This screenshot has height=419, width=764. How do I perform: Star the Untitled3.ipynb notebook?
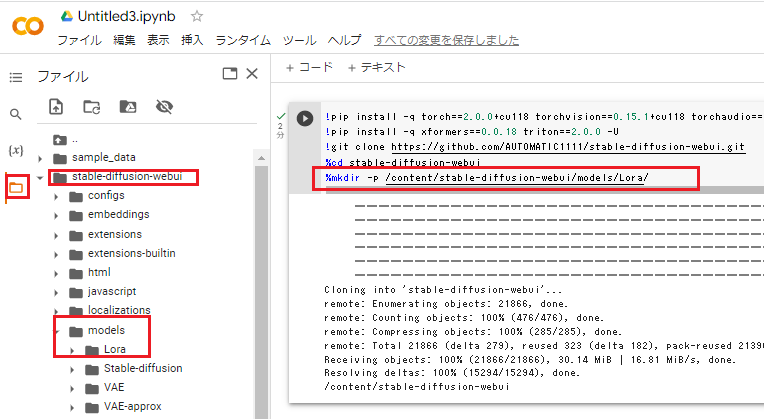197,16
